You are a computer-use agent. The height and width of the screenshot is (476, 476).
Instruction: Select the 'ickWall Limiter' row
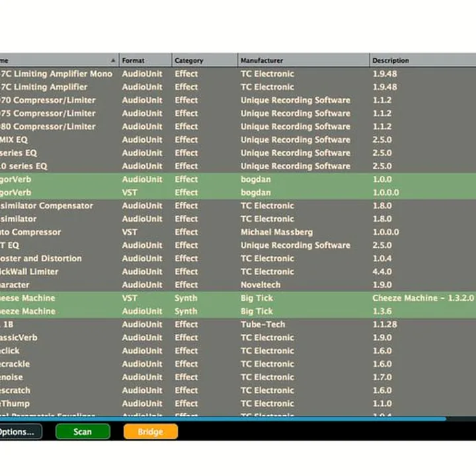238,272
